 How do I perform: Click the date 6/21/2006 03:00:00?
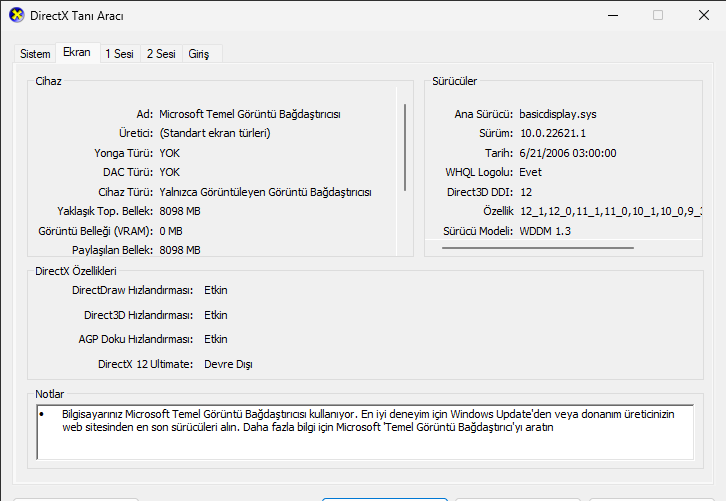(x=568, y=153)
